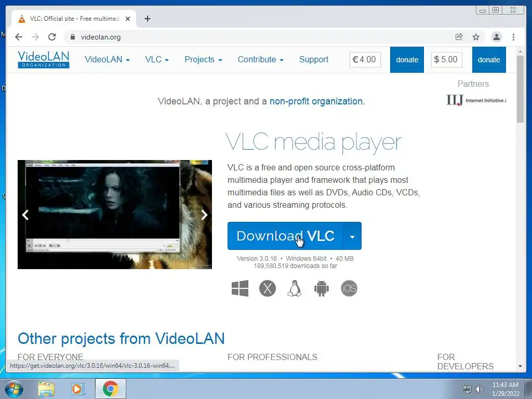532x399 pixels.
Task: Click the share page icon in address bar
Action: click(x=459, y=37)
